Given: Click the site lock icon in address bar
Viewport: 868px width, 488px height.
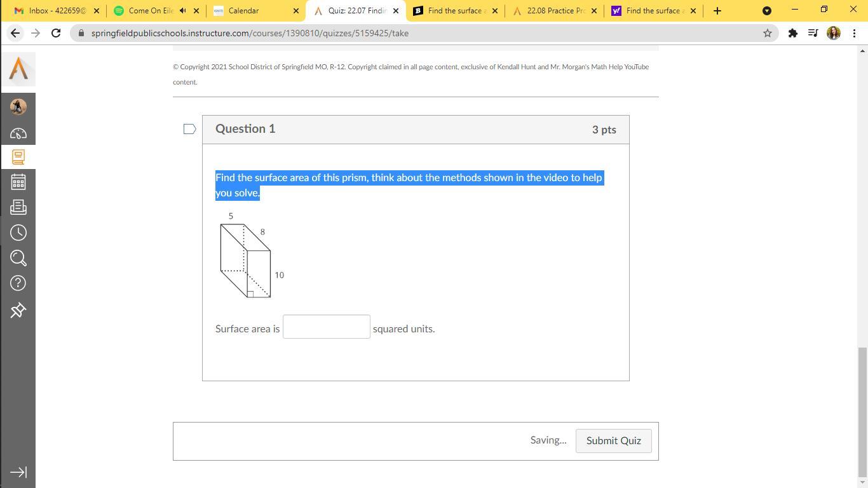Looking at the screenshot, I should pyautogui.click(x=81, y=33).
